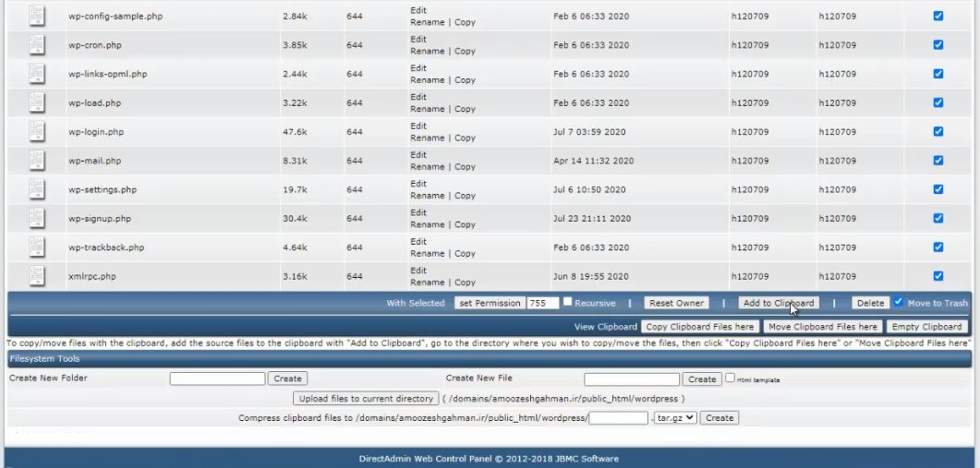980x468 pixels.
Task: Click Edit for xmlrpc.php
Action: pyautogui.click(x=418, y=270)
